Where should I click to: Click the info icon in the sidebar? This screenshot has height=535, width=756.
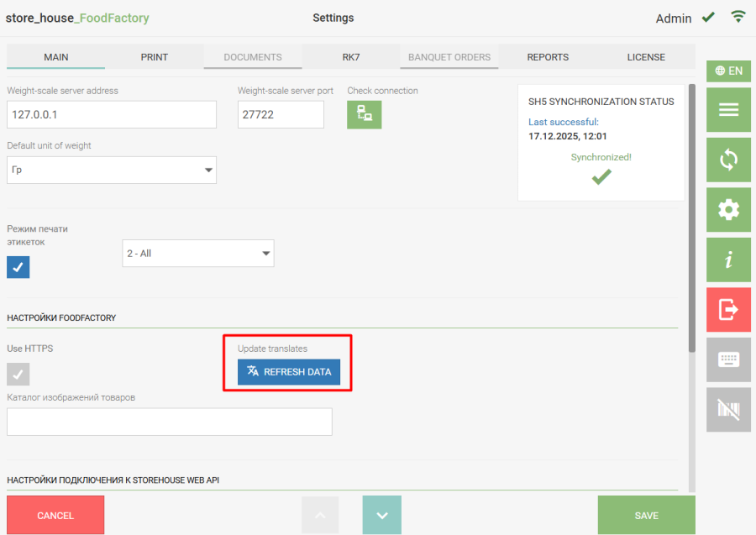[x=728, y=260]
